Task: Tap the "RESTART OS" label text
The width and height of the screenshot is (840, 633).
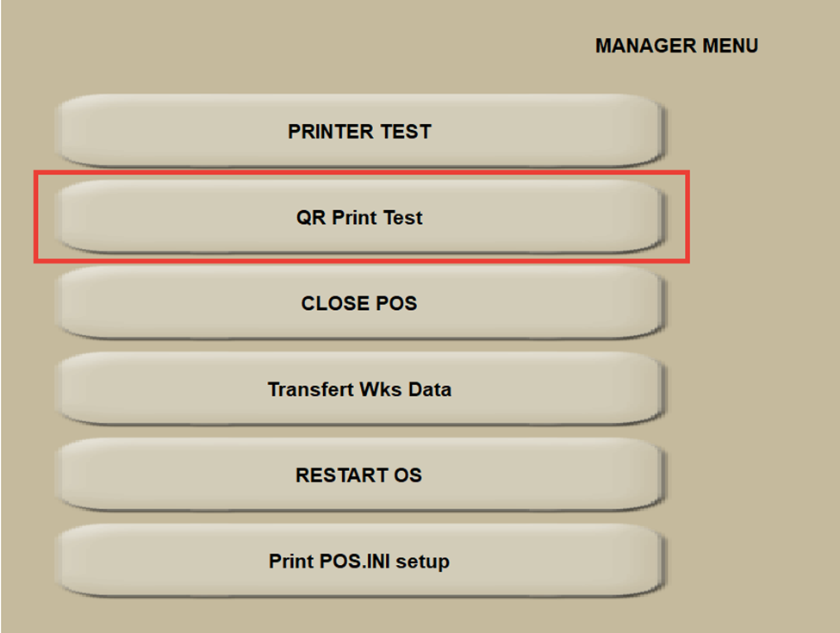Action: (359, 475)
